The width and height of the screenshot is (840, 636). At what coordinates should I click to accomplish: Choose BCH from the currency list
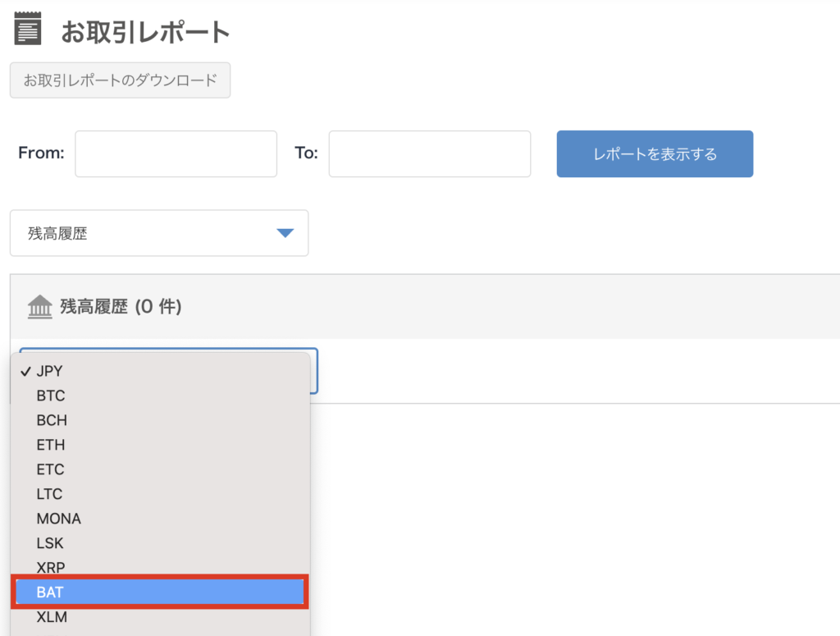(x=160, y=420)
